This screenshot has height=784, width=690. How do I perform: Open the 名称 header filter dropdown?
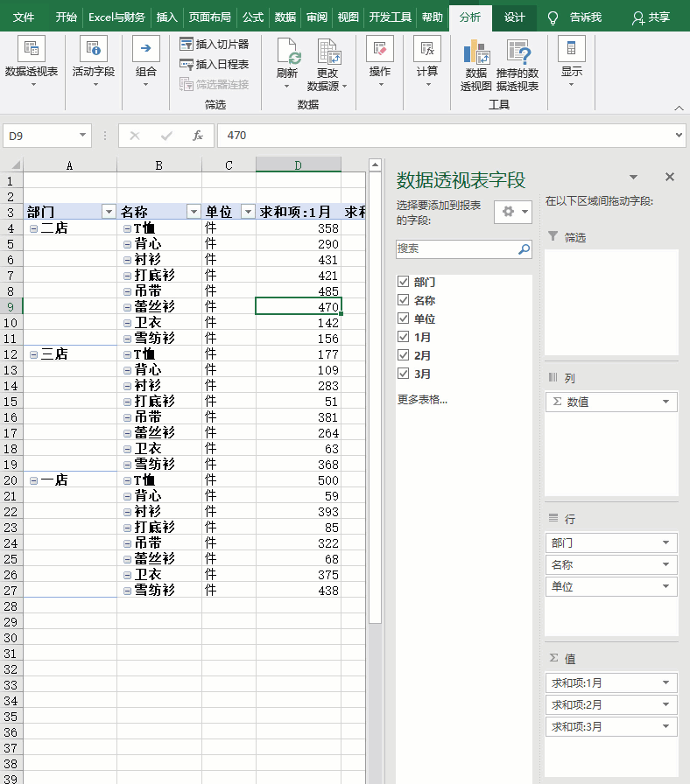(194, 212)
